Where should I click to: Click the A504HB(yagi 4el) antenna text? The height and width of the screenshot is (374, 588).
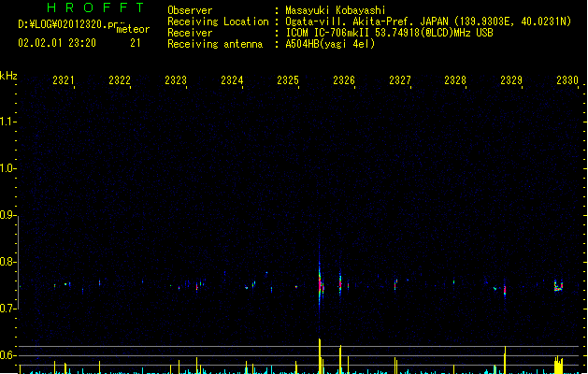click(330, 44)
